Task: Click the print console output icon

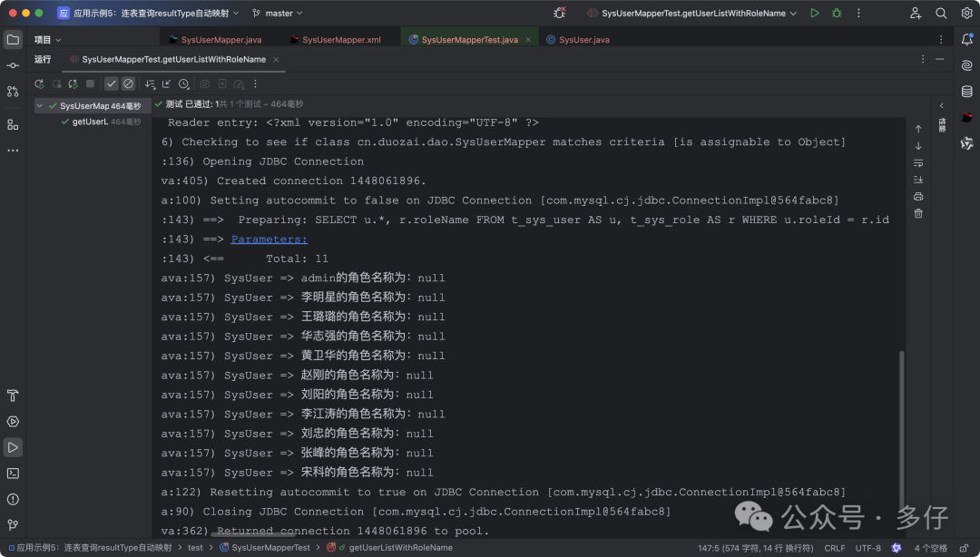Action: [x=918, y=196]
